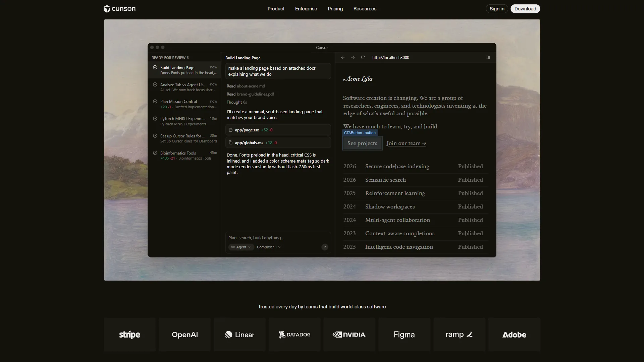
Task: Open the Agent mode dropdown
Action: [241, 247]
